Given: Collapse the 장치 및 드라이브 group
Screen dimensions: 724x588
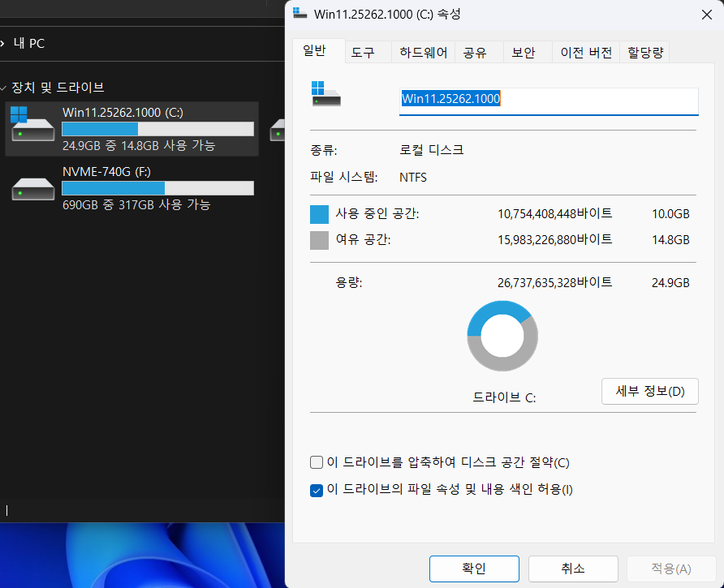Looking at the screenshot, I should click(x=3, y=88).
